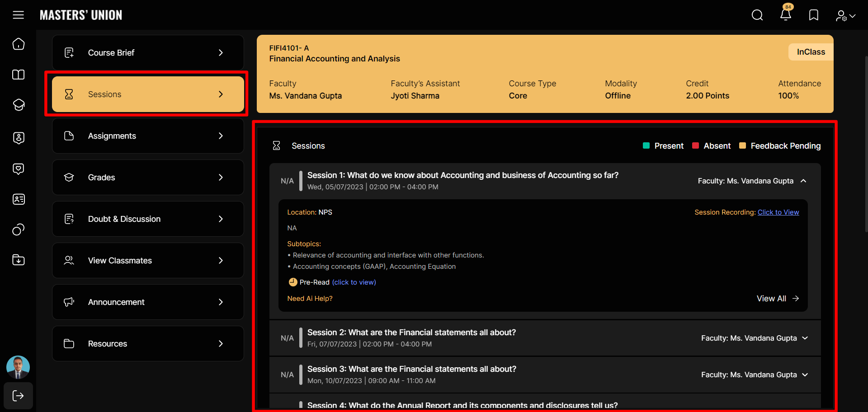
Task: Click the download folder sidebar icon
Action: (x=19, y=260)
